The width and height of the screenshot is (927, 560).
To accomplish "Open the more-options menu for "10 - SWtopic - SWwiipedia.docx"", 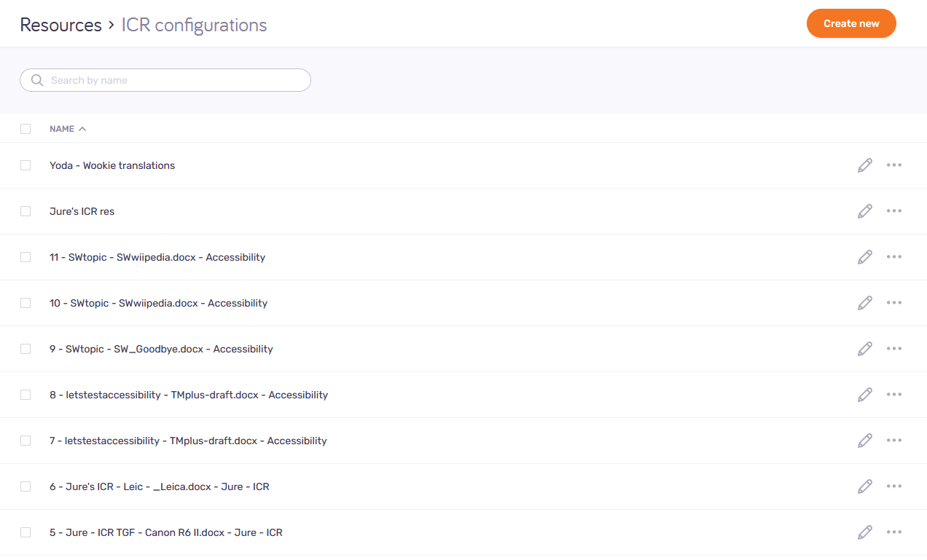I will (x=894, y=302).
